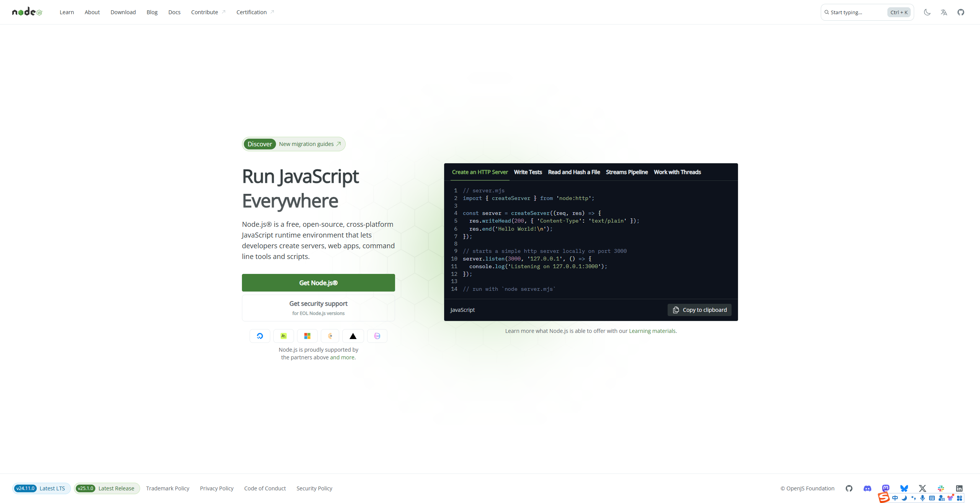Click the Node.js logo in header
Viewport: 980px width, 503px height.
(27, 12)
